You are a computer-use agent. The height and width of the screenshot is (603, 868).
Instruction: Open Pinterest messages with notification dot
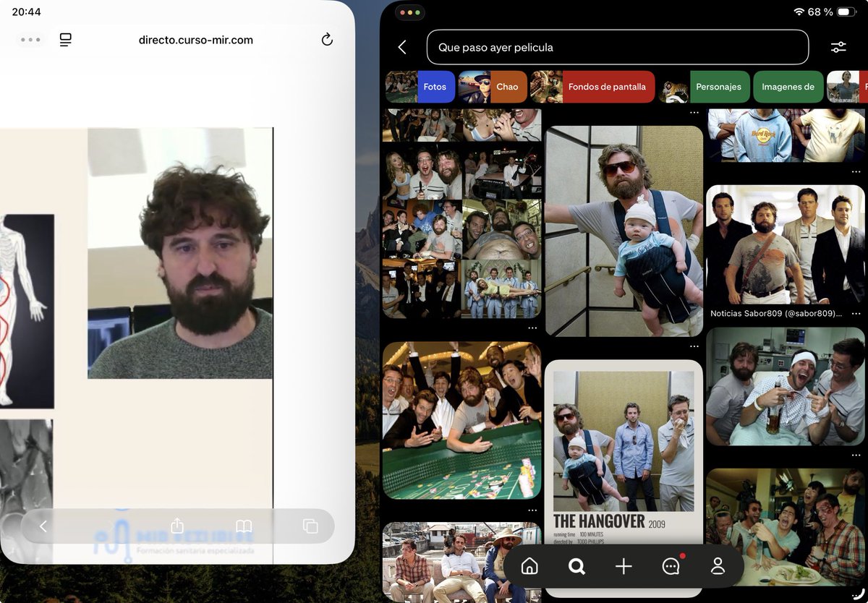tap(671, 565)
